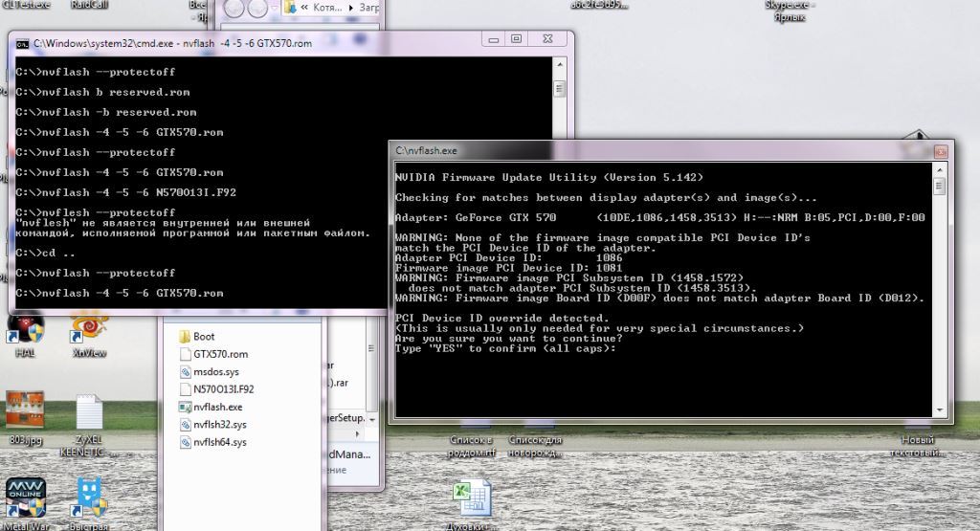Click scroll down arrow in Explorer pane
The height and width of the screenshot is (531, 980).
(371, 420)
